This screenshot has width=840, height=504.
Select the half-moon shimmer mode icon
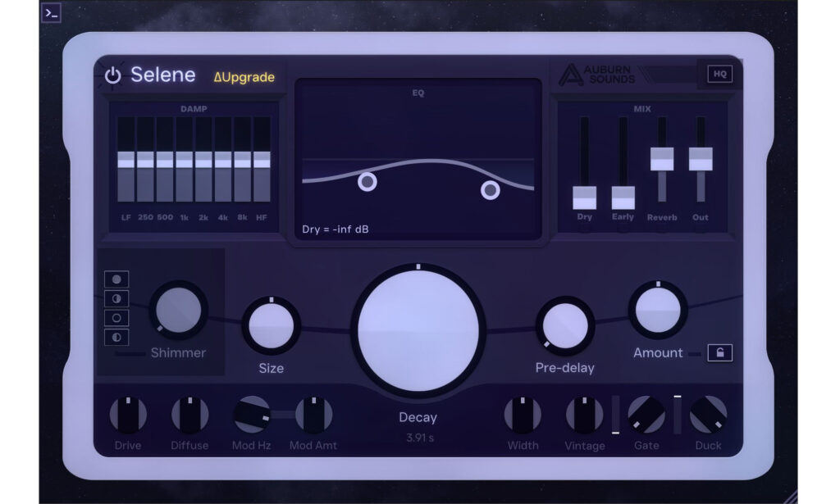click(x=116, y=299)
